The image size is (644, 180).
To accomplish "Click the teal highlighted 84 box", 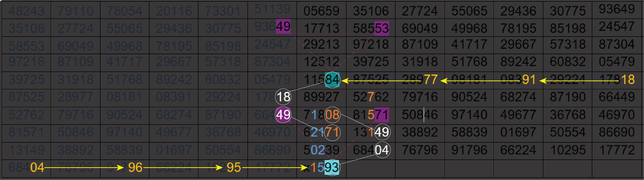I will (332, 80).
